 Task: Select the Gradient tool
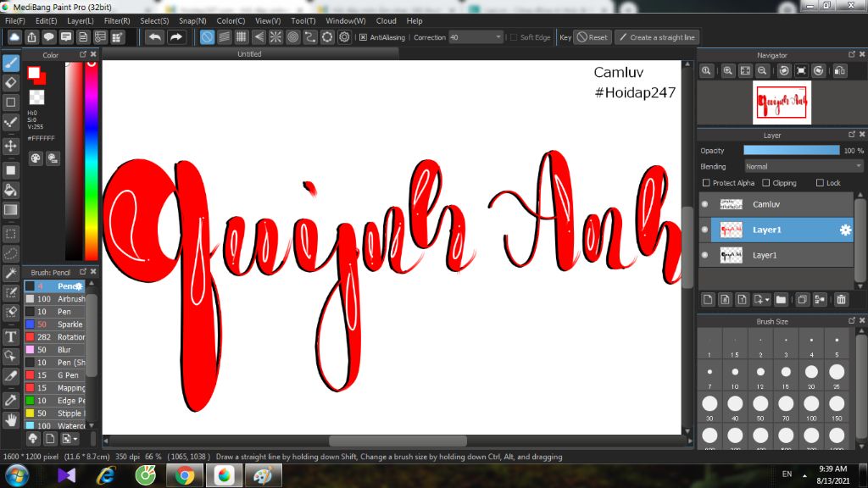pos(10,210)
